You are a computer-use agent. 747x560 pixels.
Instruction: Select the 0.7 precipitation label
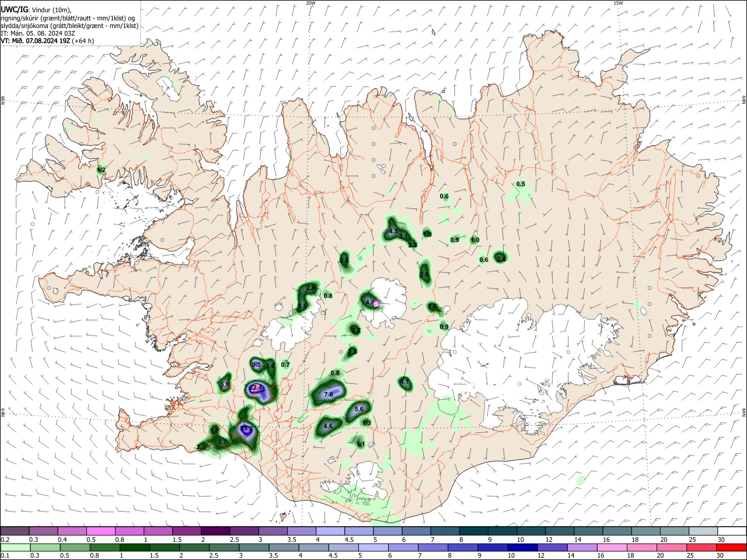pyautogui.click(x=285, y=365)
